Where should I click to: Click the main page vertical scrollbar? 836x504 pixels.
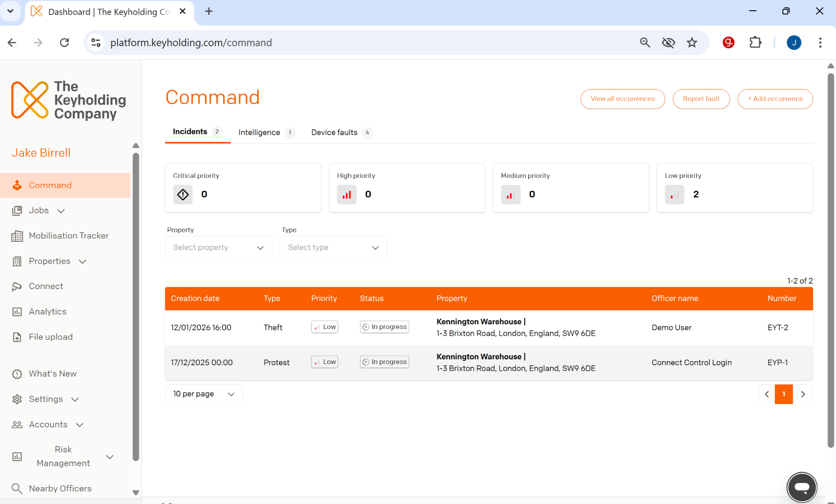point(831,260)
